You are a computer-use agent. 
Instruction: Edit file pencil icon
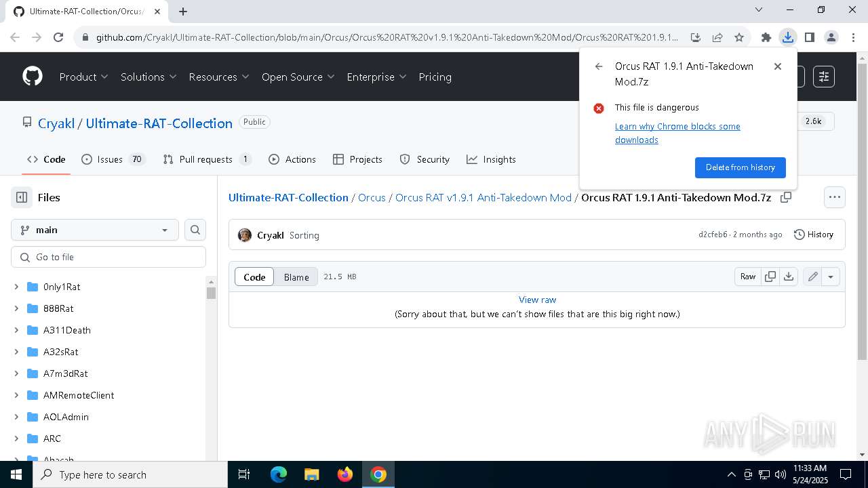pos(812,277)
